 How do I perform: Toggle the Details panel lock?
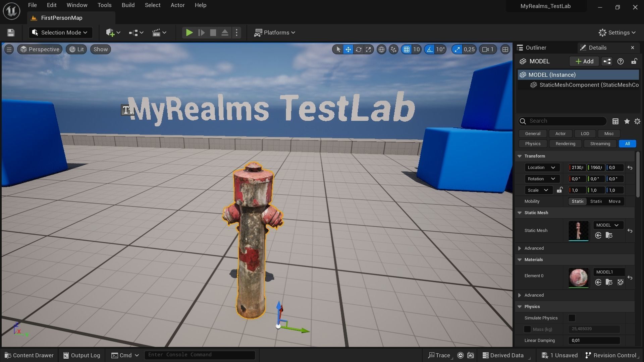[634, 61]
